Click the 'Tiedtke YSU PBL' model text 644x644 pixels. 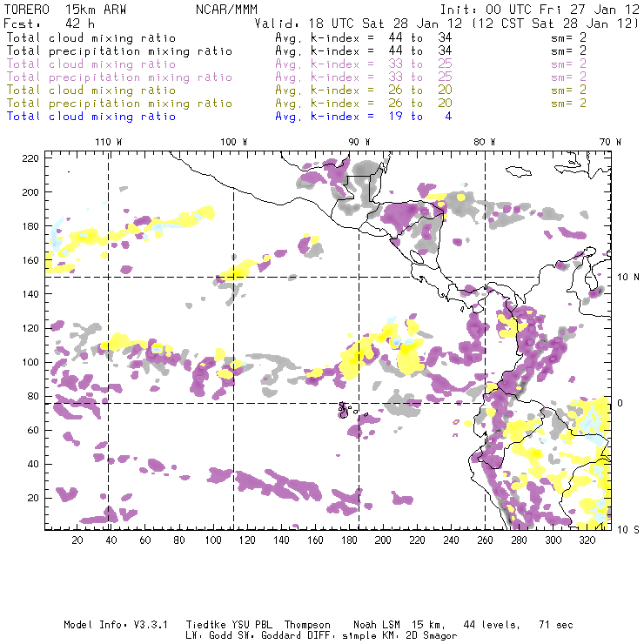click(229, 625)
